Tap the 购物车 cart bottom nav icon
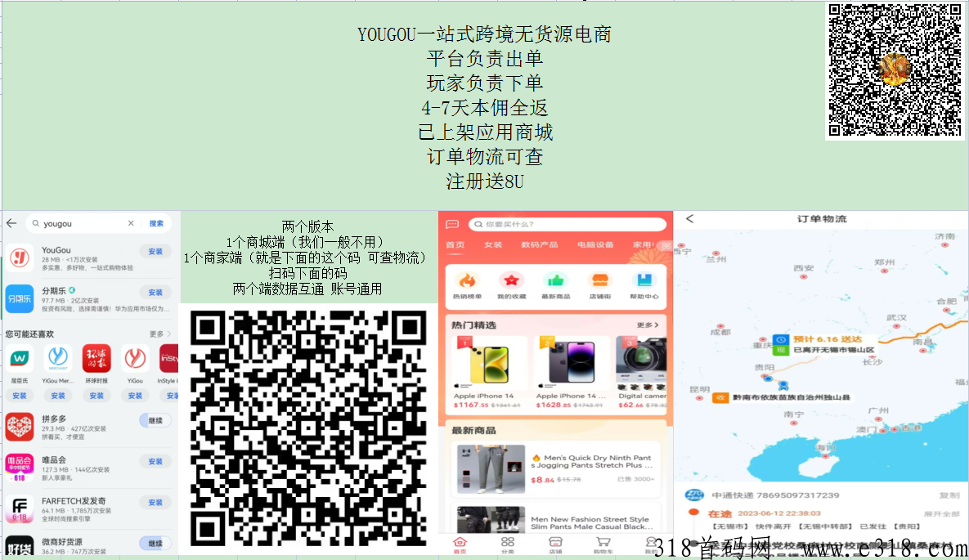 (603, 544)
